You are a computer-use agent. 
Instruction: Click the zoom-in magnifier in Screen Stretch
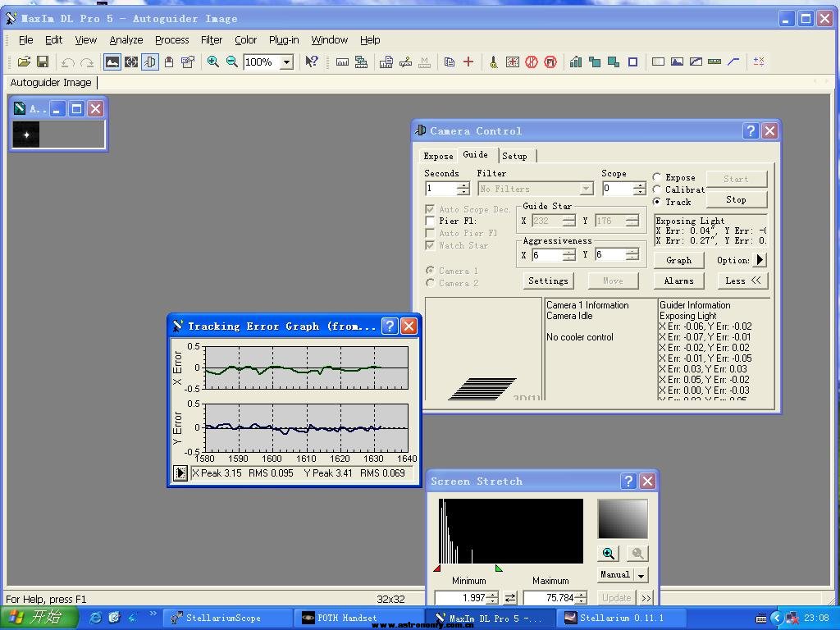coord(609,553)
